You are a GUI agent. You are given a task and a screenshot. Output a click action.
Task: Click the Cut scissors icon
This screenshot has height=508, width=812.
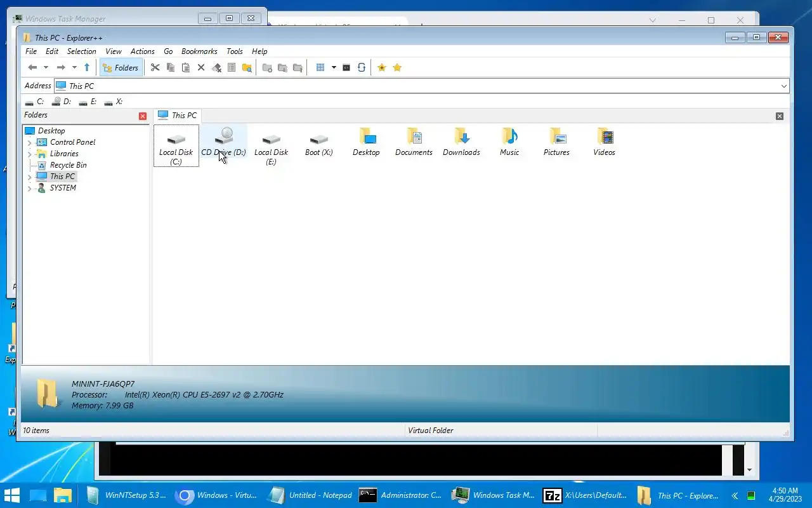pyautogui.click(x=155, y=67)
